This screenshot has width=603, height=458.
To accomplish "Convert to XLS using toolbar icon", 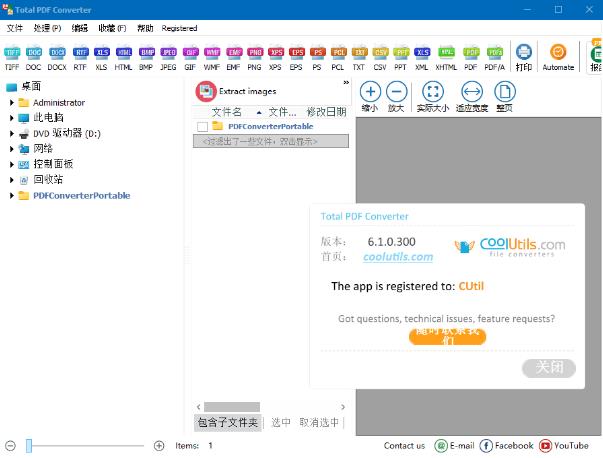I will [x=102, y=58].
